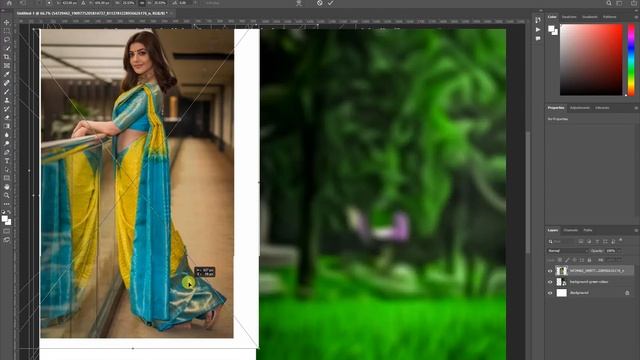Screen dimensions: 640x360
Task: Click the Opacity 100% field
Action: (x=611, y=251)
